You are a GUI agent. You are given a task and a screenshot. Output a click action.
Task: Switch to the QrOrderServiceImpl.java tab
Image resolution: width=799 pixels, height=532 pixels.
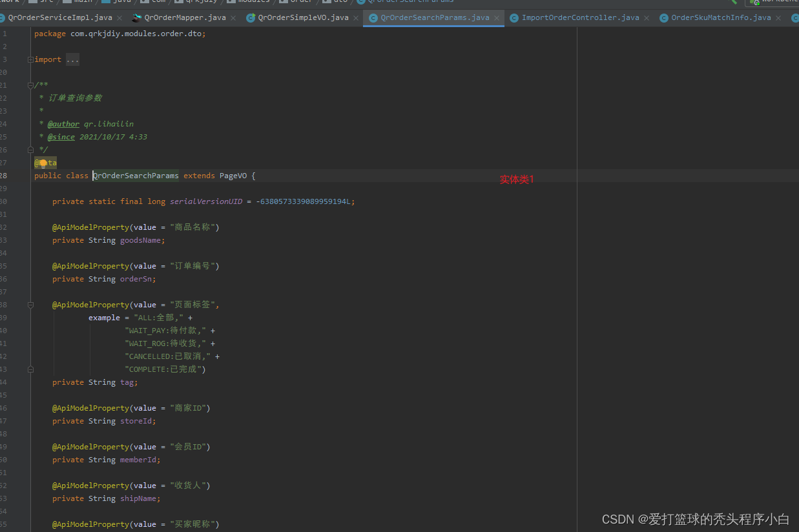point(60,18)
